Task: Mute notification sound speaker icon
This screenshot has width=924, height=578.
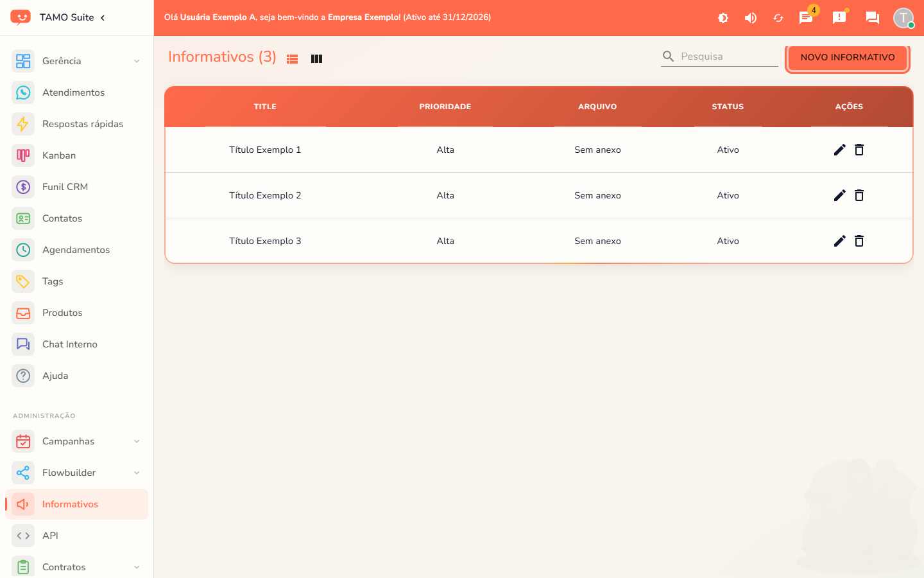Action: tap(750, 18)
